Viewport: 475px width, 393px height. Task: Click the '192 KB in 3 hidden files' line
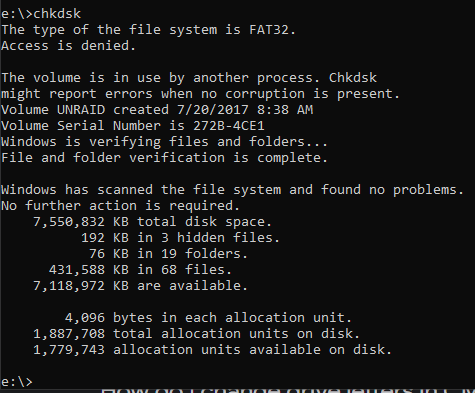click(180, 238)
